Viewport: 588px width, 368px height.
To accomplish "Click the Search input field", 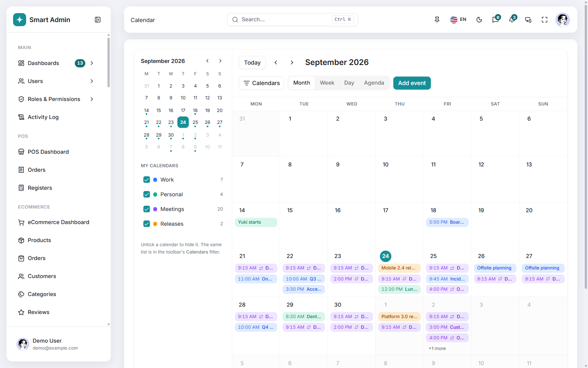I will (293, 20).
